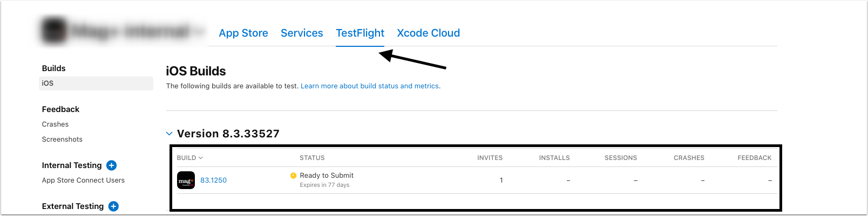Go to the Xcode Cloud tab
The width and height of the screenshot is (868, 216).
pos(429,33)
